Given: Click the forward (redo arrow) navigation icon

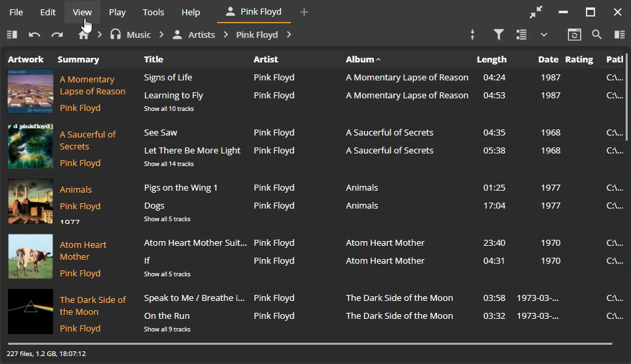Looking at the screenshot, I should (x=57, y=35).
